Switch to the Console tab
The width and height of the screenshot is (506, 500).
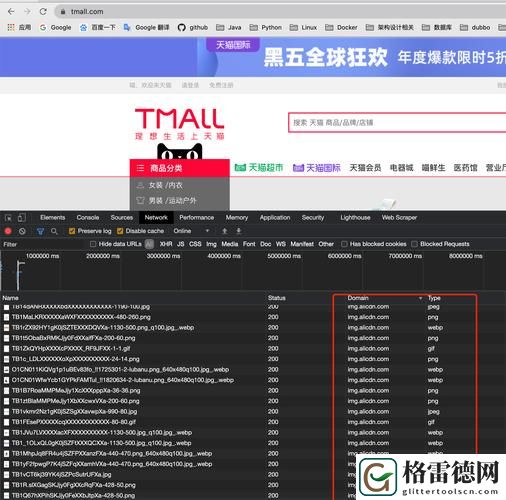pyautogui.click(x=88, y=218)
